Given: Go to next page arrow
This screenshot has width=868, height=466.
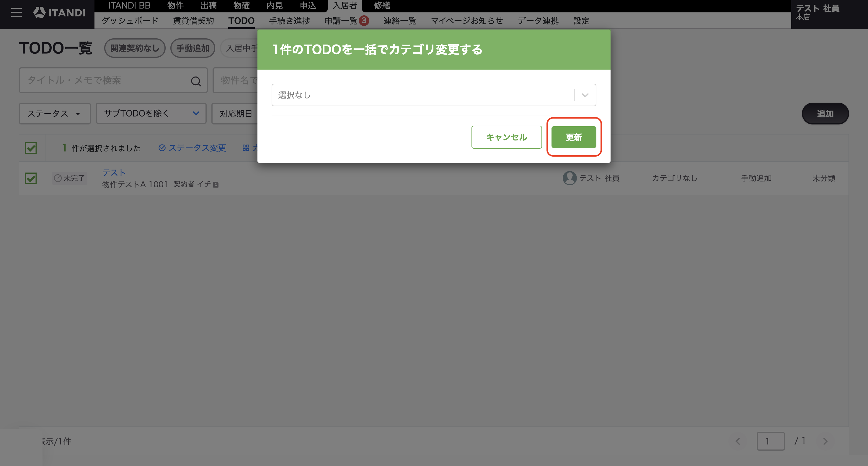Looking at the screenshot, I should (825, 441).
